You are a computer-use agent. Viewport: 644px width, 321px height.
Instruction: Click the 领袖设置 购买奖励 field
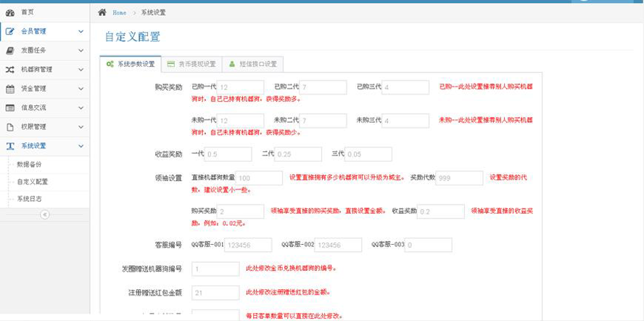coord(240,211)
